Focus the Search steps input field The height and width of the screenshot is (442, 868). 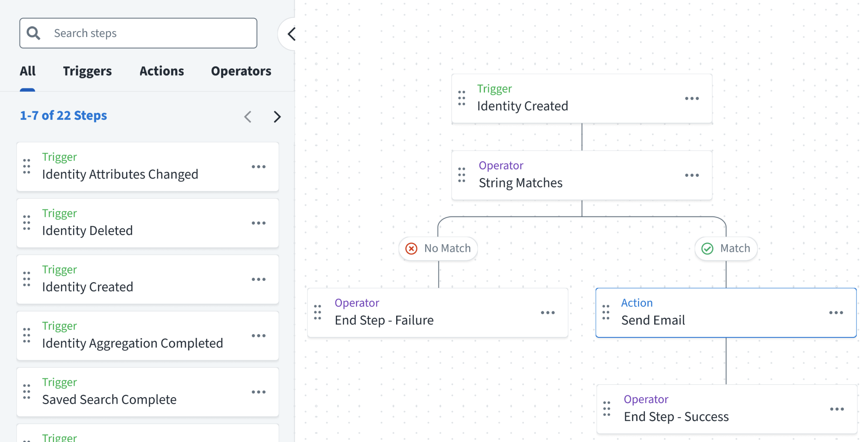[x=150, y=33]
